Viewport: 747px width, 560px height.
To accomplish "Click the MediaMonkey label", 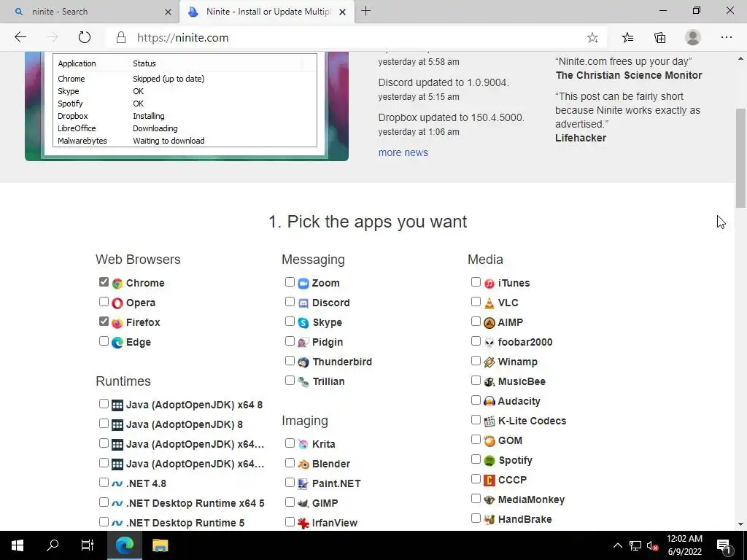I will click(x=531, y=499).
